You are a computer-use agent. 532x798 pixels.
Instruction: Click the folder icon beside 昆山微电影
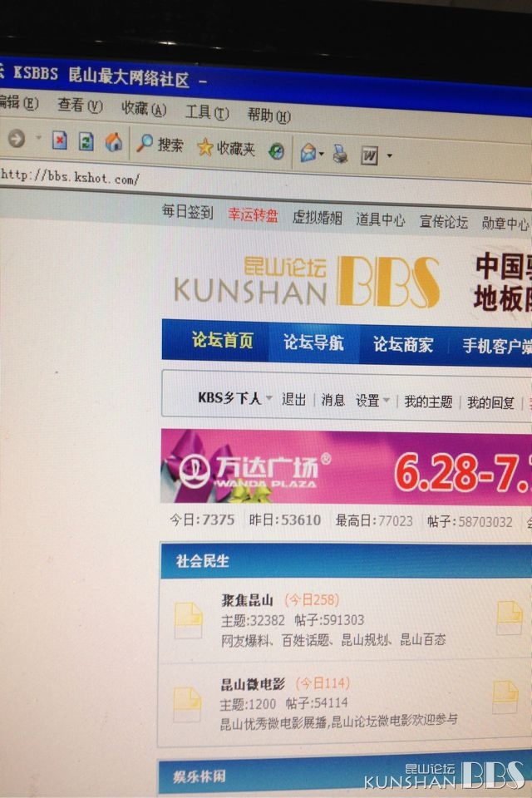(187, 704)
